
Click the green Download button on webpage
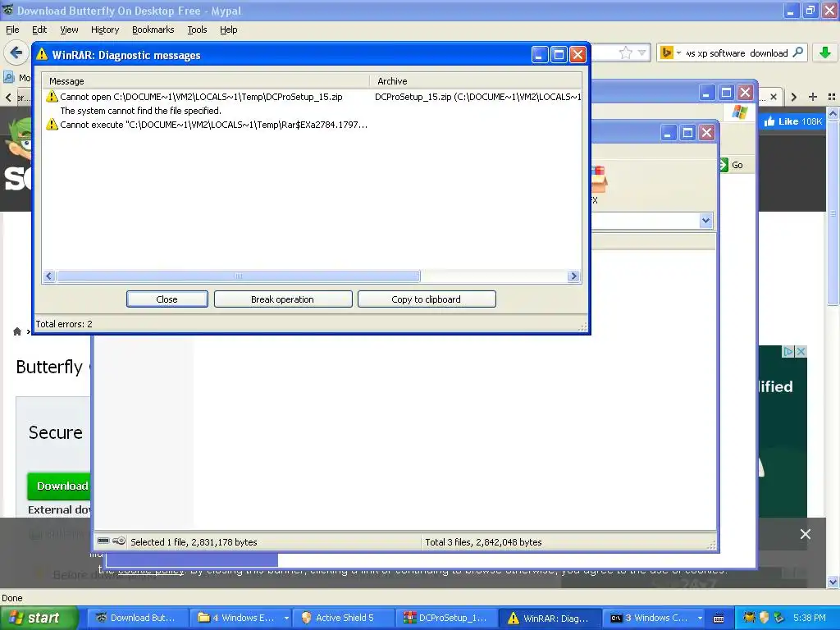click(59, 486)
